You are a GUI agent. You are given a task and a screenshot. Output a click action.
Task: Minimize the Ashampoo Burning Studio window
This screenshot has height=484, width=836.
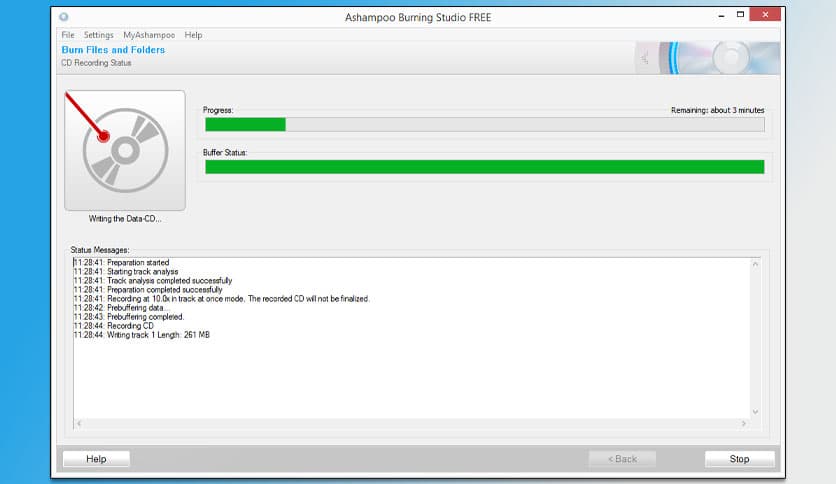(x=721, y=15)
